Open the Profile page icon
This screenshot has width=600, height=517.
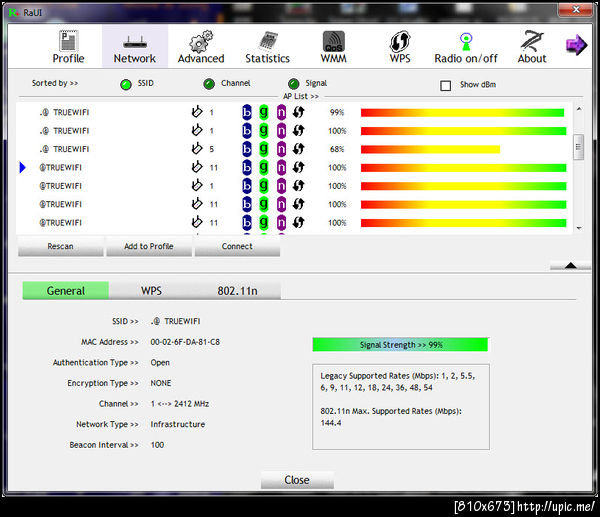68,41
